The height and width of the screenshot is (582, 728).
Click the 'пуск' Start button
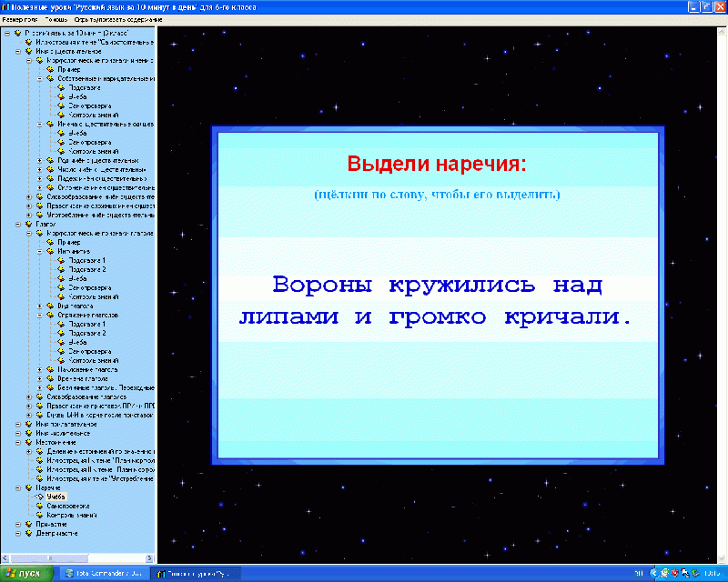click(26, 574)
